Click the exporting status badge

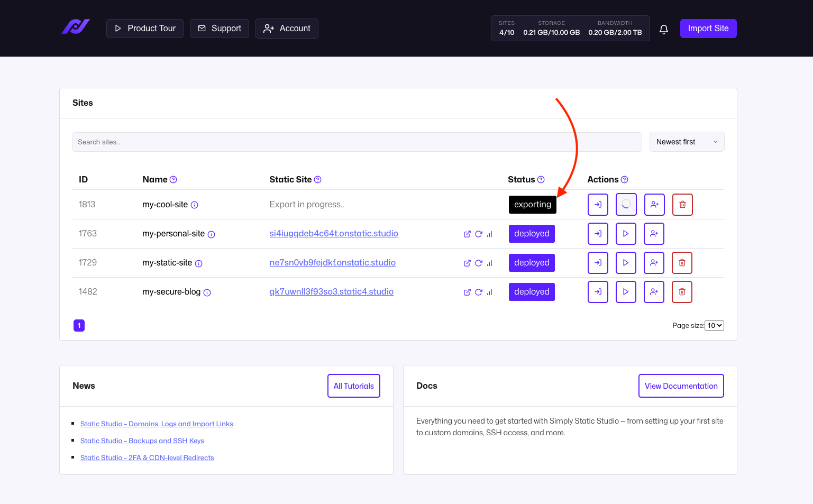pos(533,205)
